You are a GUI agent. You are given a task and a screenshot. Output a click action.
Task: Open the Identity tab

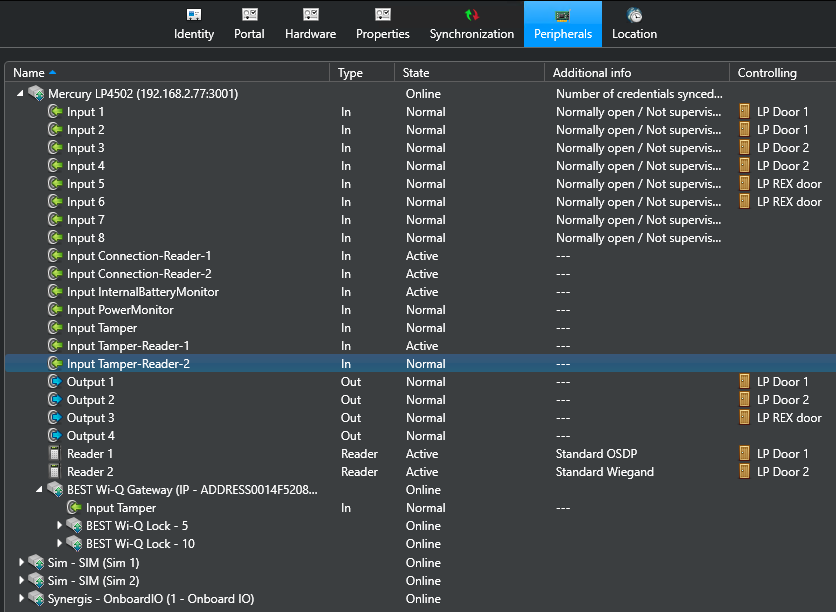193,24
